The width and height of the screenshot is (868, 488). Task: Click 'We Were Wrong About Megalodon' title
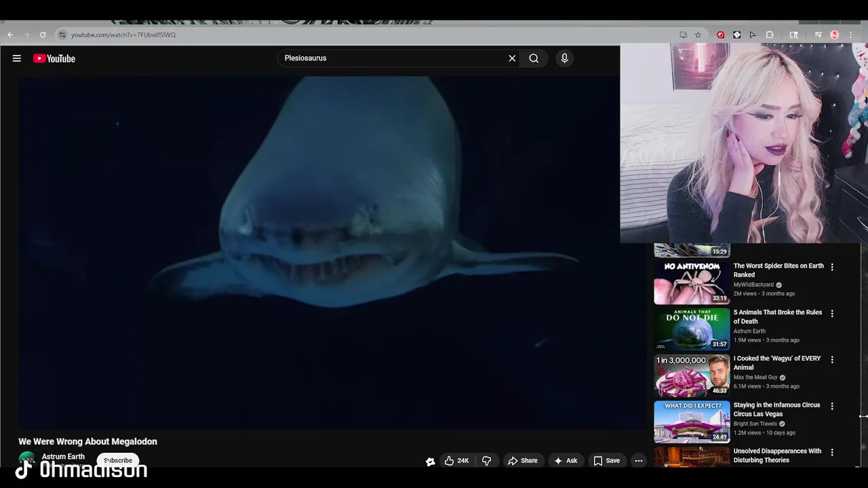(x=87, y=441)
